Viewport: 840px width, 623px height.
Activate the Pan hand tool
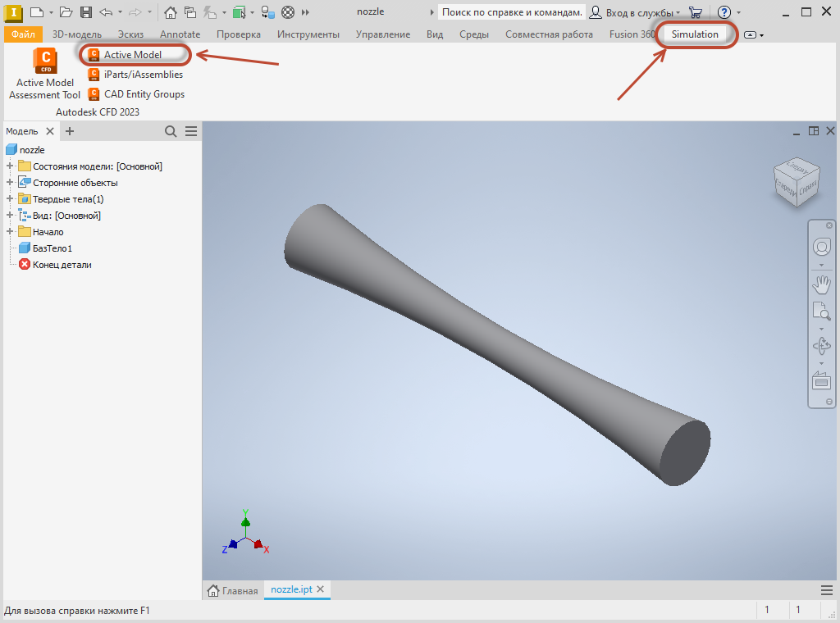822,284
